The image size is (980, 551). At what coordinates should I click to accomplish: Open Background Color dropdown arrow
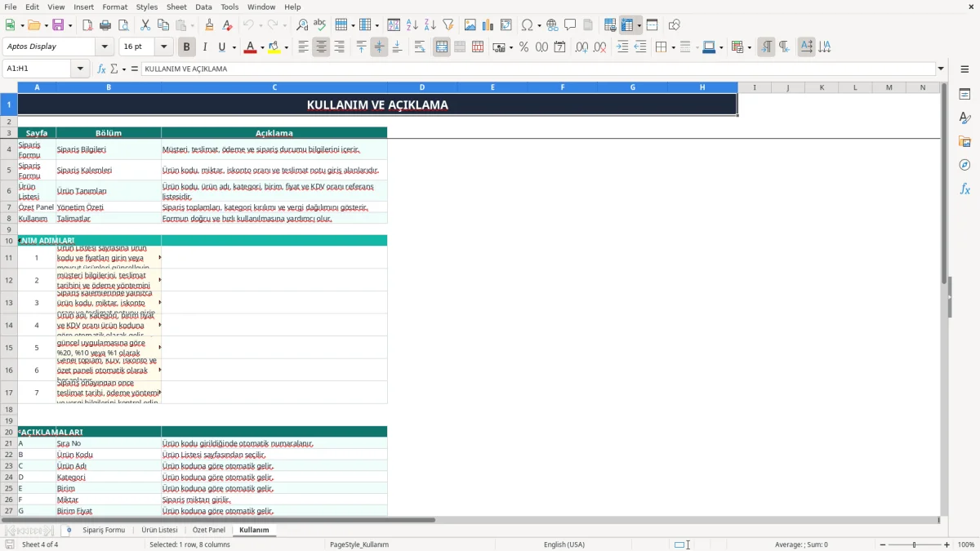click(x=287, y=47)
